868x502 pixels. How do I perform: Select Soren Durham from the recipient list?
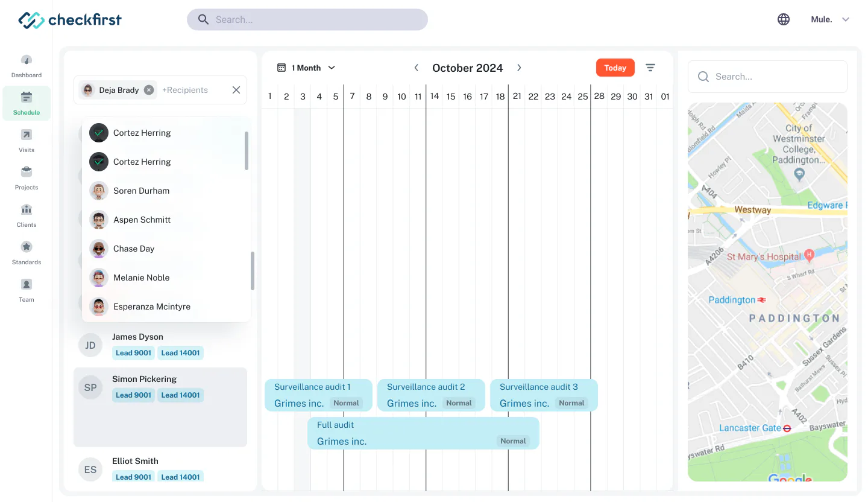pos(166,191)
